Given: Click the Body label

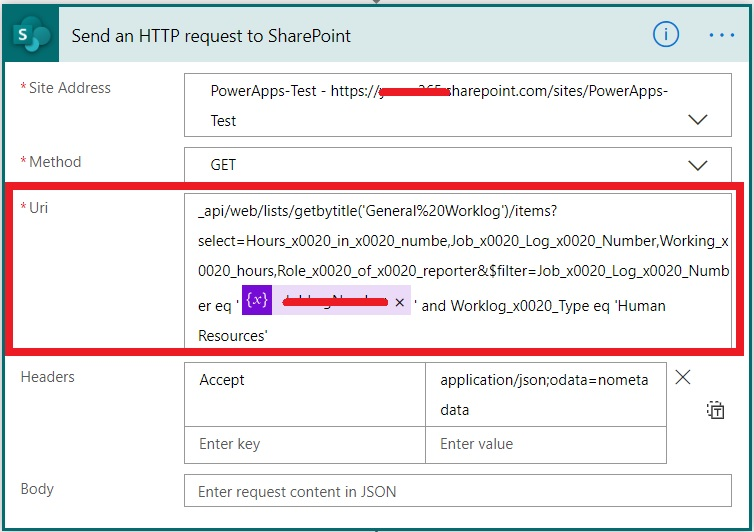Looking at the screenshot, I should pyautogui.click(x=37, y=489).
